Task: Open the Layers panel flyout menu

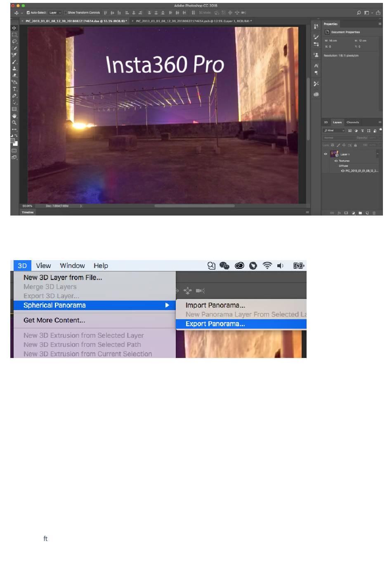Action: (x=380, y=122)
